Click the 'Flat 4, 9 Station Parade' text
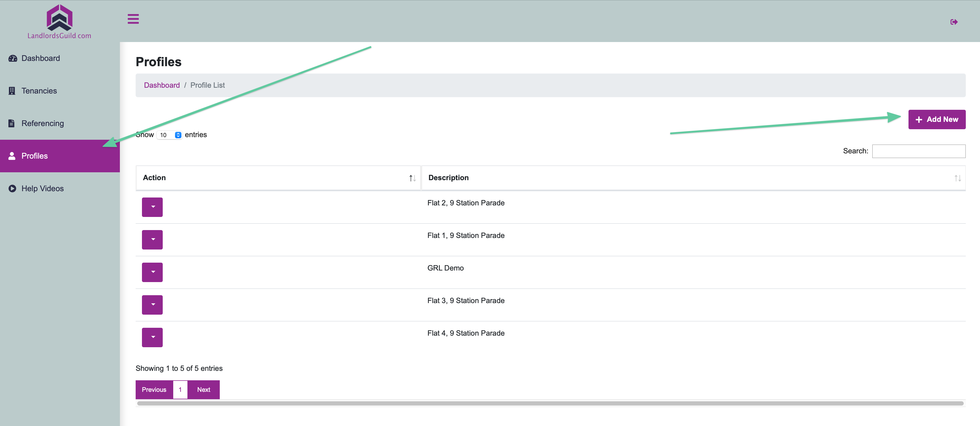Viewport: 980px width, 426px height. [466, 333]
